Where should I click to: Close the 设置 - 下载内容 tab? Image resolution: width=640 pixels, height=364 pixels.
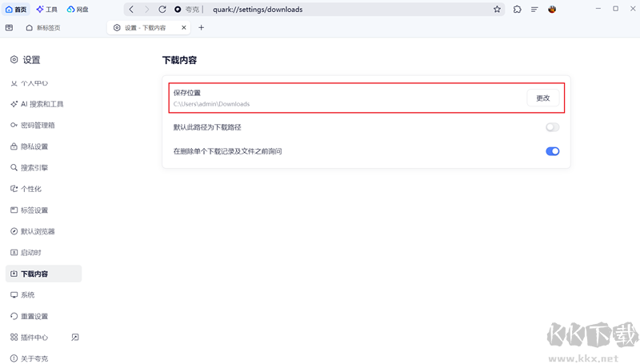185,27
